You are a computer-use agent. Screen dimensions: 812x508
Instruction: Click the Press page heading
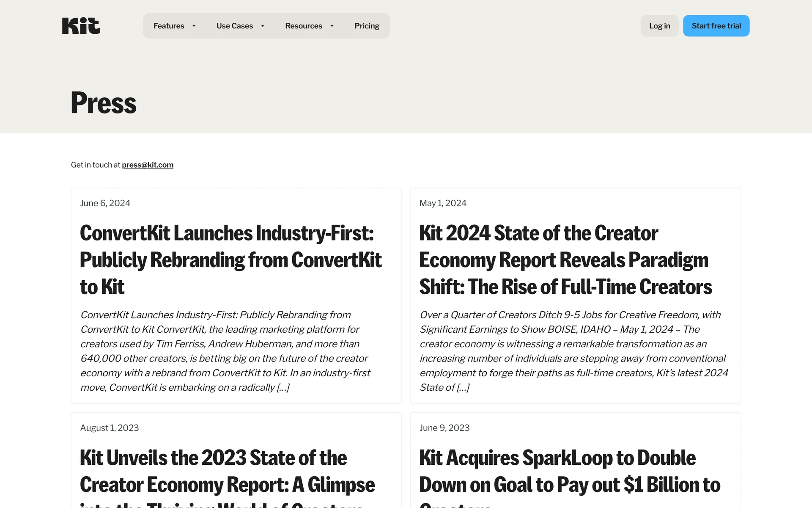pos(104,103)
